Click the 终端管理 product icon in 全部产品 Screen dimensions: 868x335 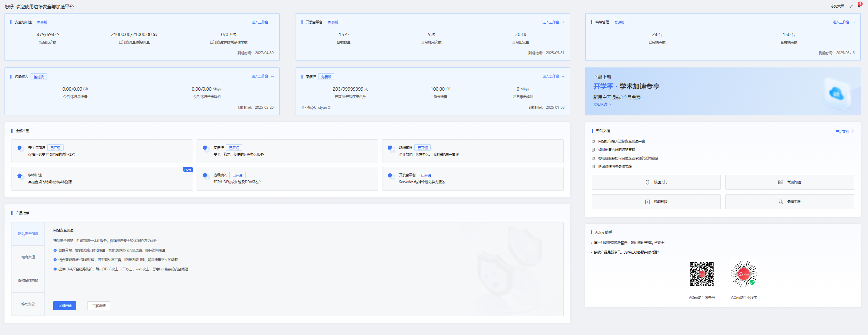(391, 148)
